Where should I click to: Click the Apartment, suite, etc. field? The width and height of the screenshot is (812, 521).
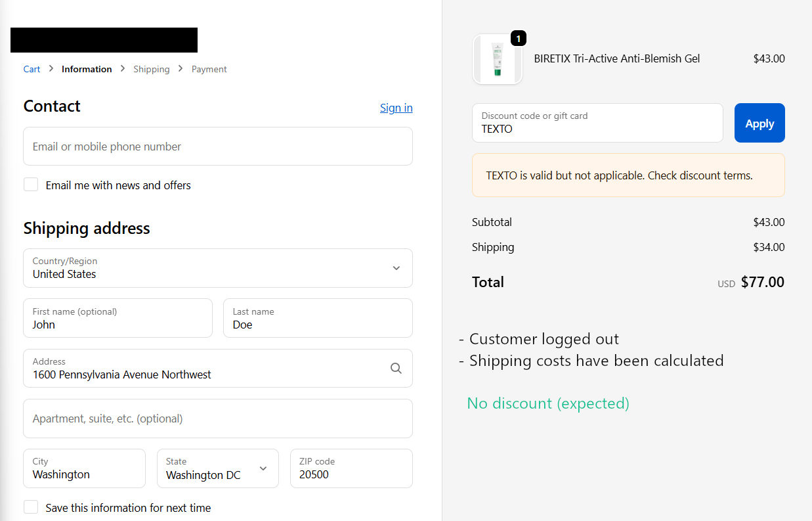(217, 419)
